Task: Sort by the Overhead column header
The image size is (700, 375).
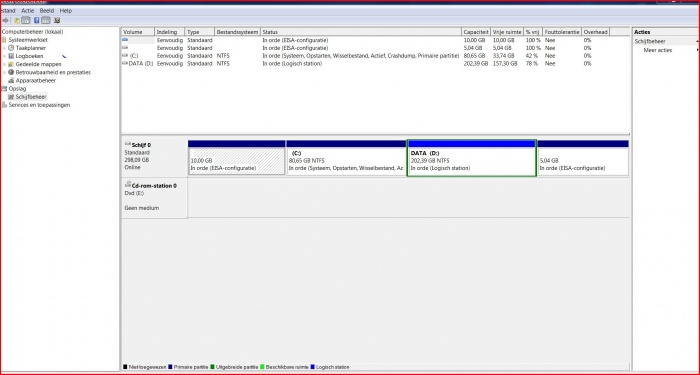Action: (x=596, y=32)
